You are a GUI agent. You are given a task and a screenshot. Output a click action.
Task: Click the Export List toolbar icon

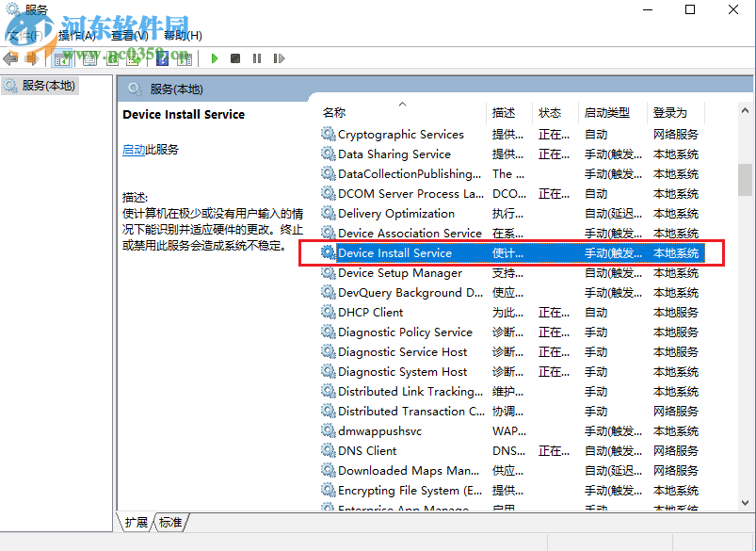pyautogui.click(x=133, y=58)
